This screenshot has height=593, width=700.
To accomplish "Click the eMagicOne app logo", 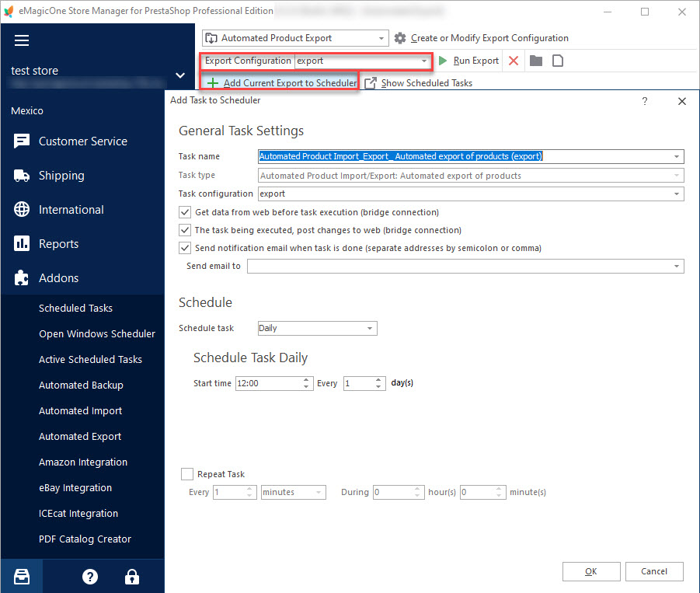I will 9,11.
